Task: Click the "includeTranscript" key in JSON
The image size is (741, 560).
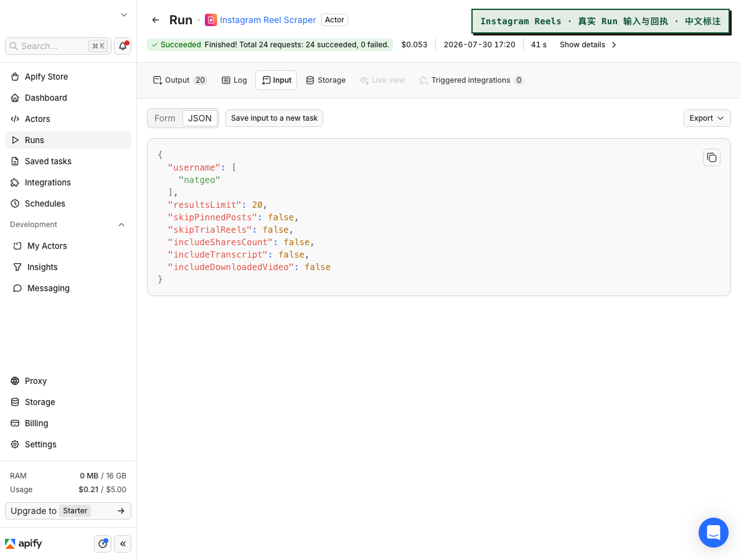Action: [218, 254]
